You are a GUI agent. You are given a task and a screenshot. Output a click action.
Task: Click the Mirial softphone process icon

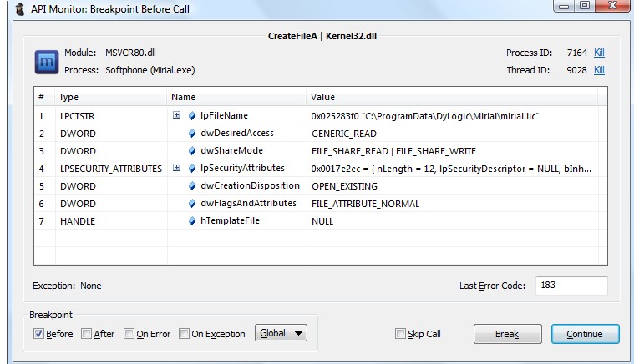(44, 62)
